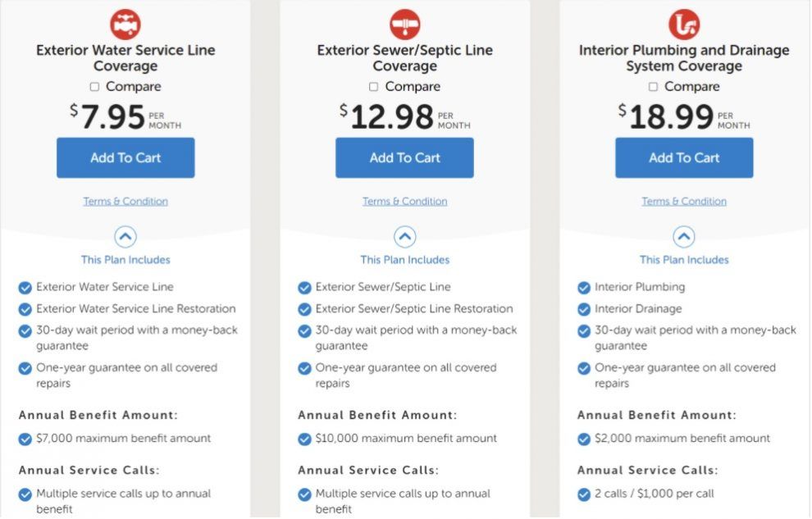Click the checkmark beside $10,000 maximum benefit amount

tap(304, 438)
